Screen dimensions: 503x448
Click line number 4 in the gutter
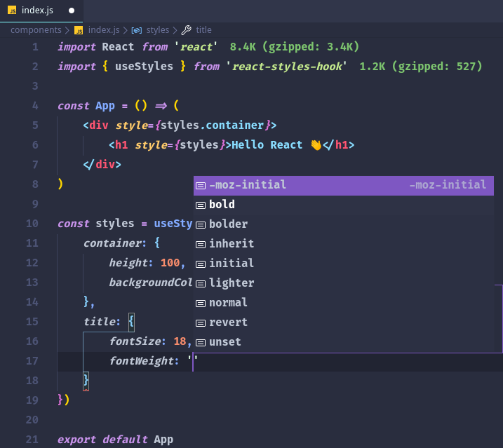coord(35,106)
